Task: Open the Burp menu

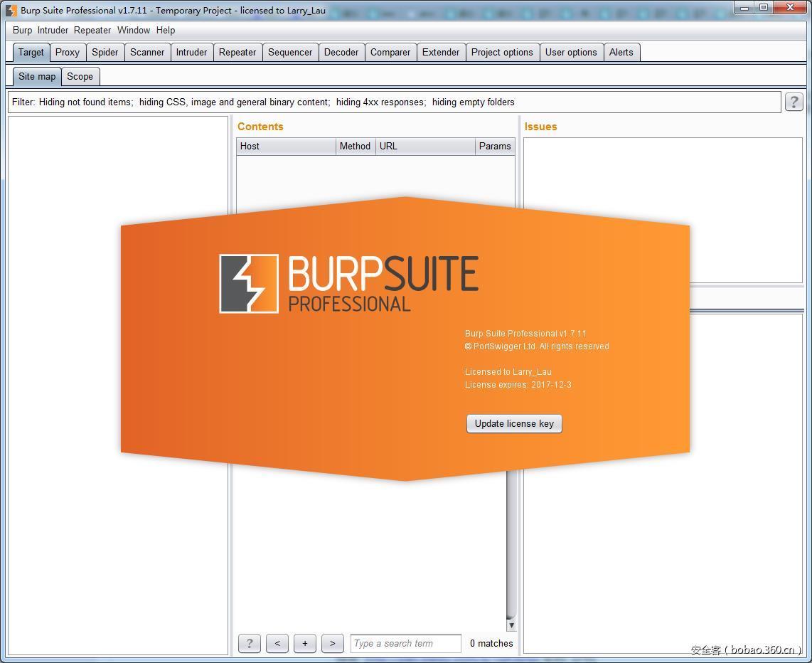Action: coord(22,30)
